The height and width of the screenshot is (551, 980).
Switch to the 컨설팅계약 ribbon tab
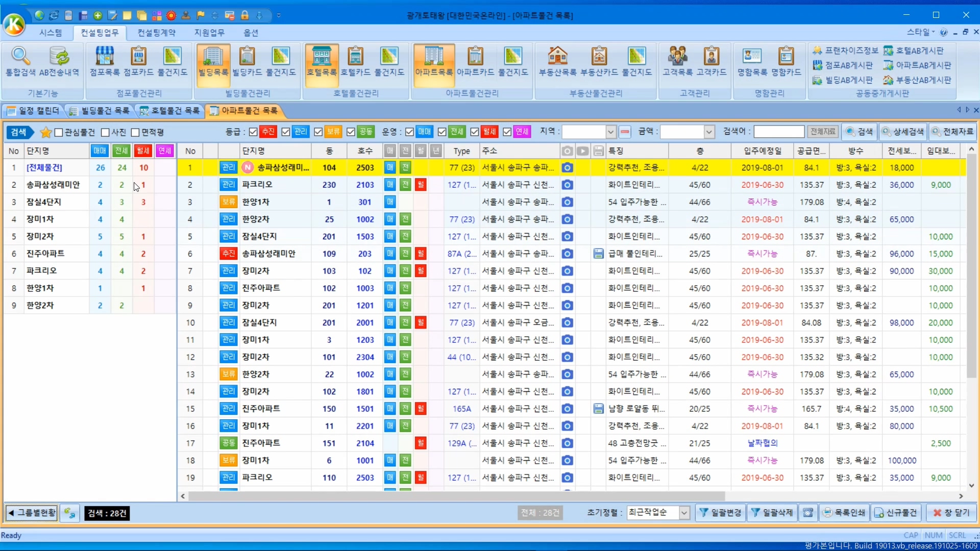click(156, 33)
